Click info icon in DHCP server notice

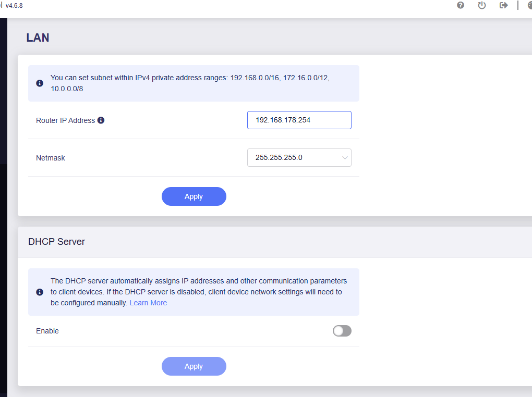(40, 292)
